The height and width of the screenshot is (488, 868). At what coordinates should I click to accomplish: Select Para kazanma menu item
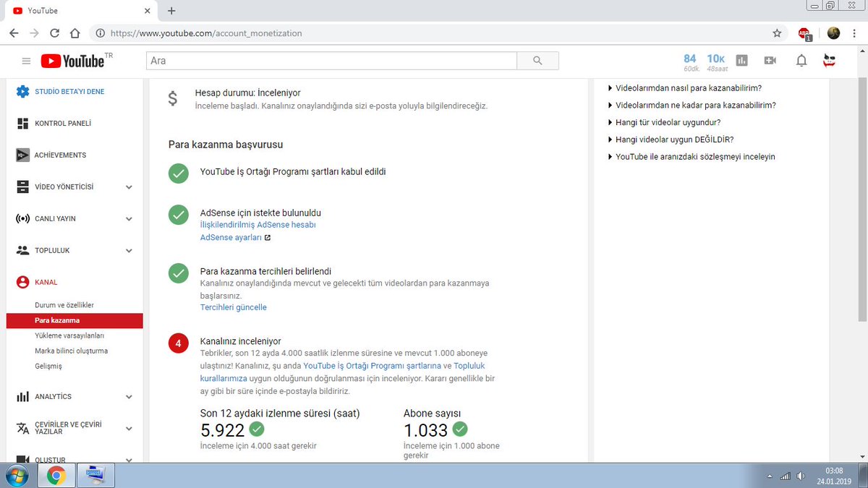click(x=74, y=320)
